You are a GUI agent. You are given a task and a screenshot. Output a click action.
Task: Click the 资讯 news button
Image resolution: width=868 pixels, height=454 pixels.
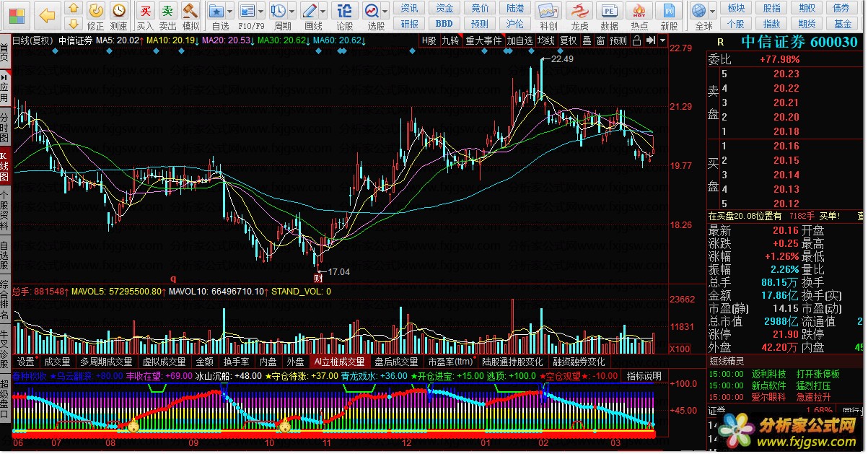point(409,8)
